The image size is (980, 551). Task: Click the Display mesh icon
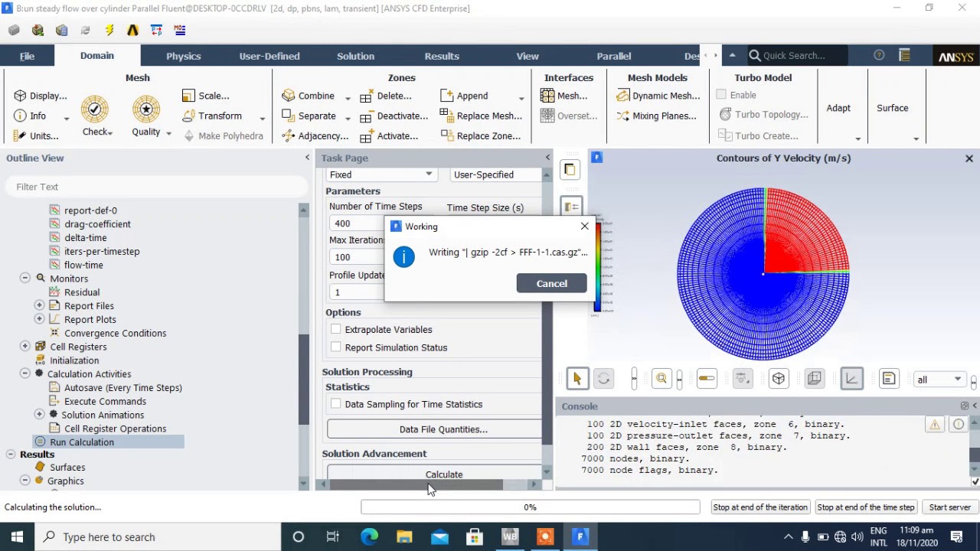(20, 96)
